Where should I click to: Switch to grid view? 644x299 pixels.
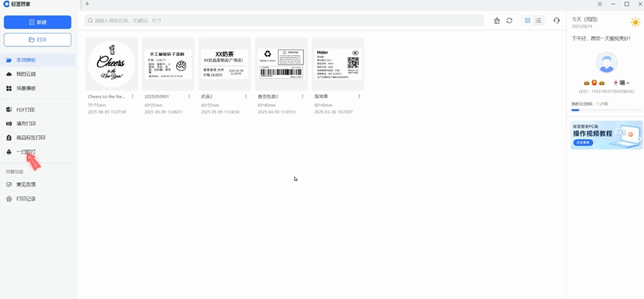[528, 21]
